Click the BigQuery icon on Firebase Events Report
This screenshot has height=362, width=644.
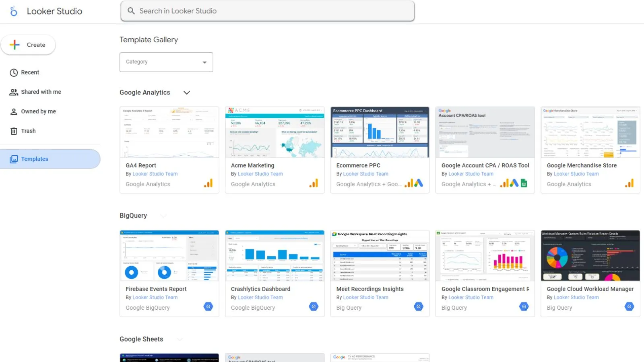point(208,307)
